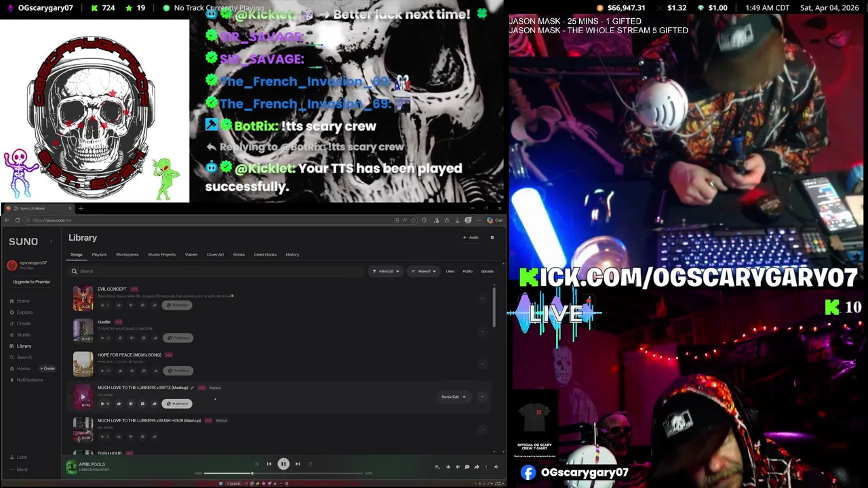This screenshot has height=488, width=868.
Task: Focus the library Search field
Action: [x=216, y=271]
